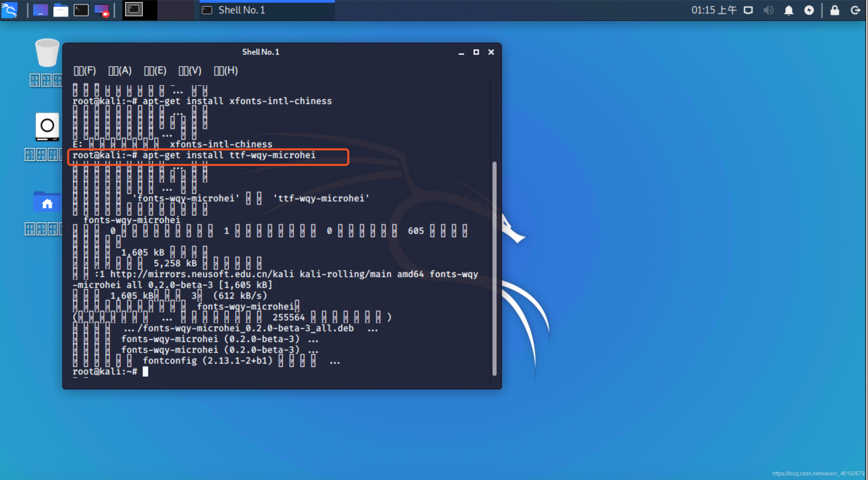Open the (H) help menu in terminal

tap(226, 71)
